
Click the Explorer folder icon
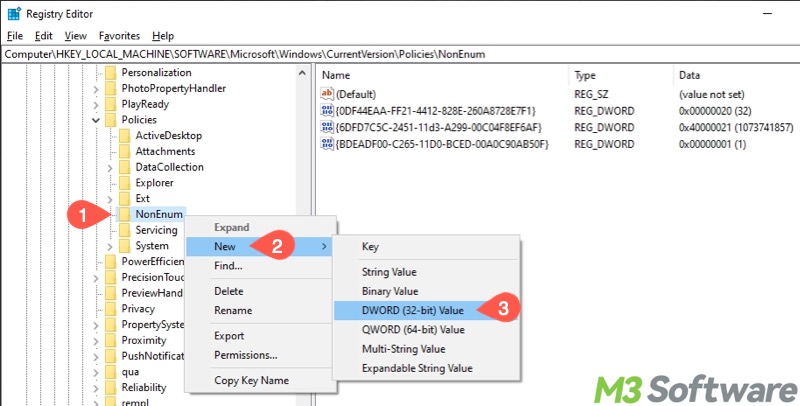point(124,183)
